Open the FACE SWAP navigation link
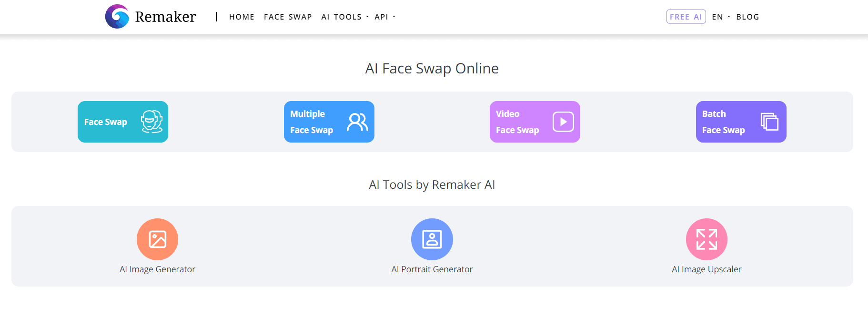This screenshot has height=318, width=868. point(288,17)
